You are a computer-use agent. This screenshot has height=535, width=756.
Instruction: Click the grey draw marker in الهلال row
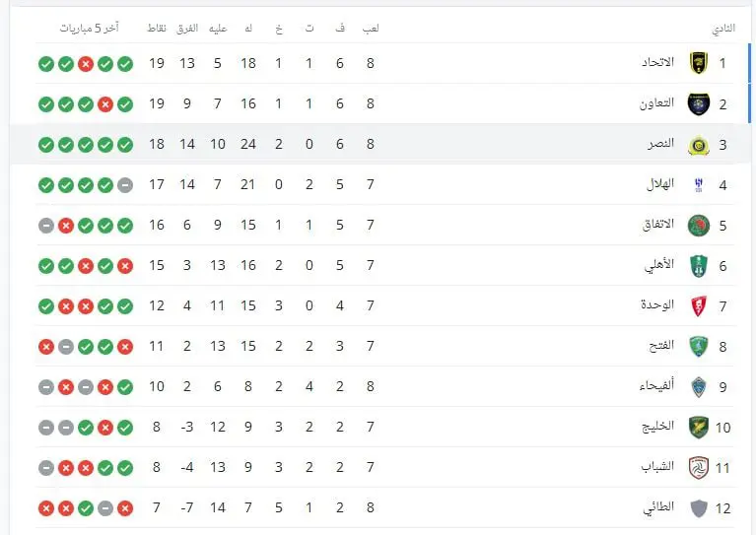pyautogui.click(x=125, y=185)
